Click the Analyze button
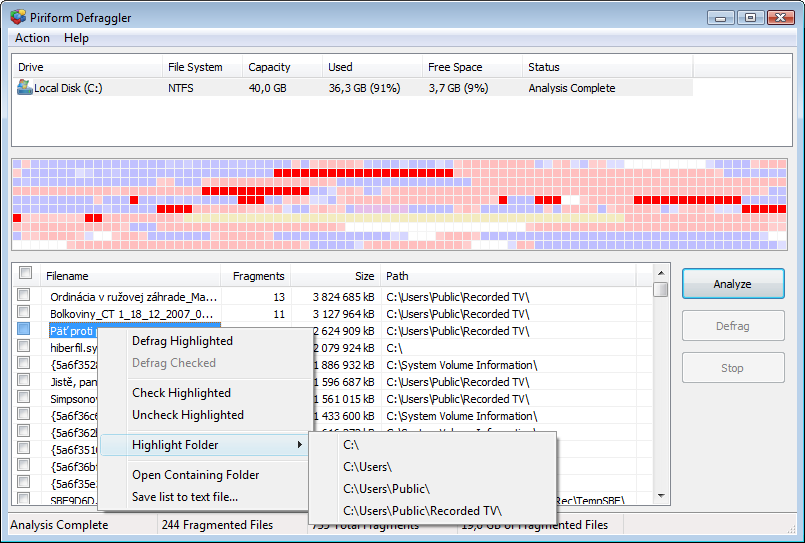The image size is (805, 543). (x=733, y=284)
